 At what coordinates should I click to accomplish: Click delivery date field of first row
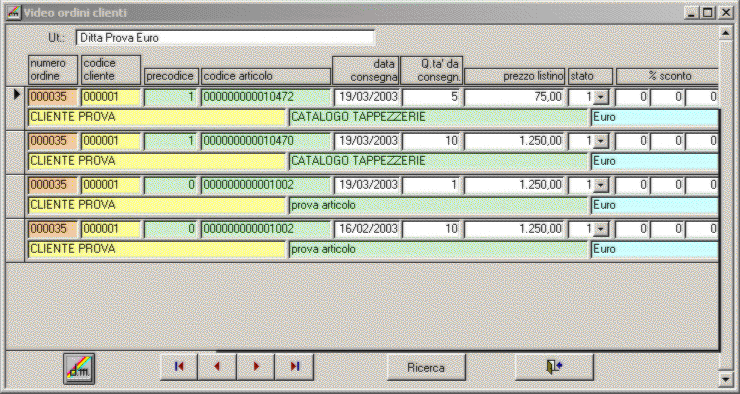click(367, 97)
